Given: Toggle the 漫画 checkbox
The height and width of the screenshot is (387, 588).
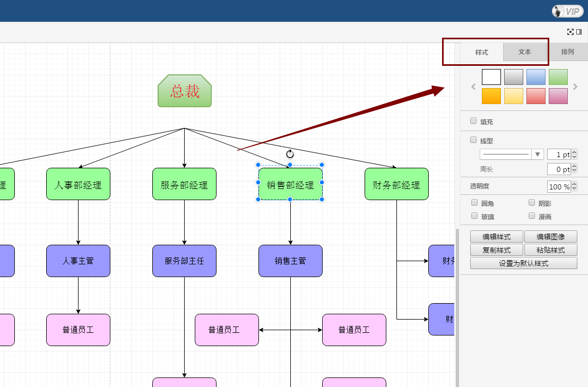Looking at the screenshot, I should [532, 216].
